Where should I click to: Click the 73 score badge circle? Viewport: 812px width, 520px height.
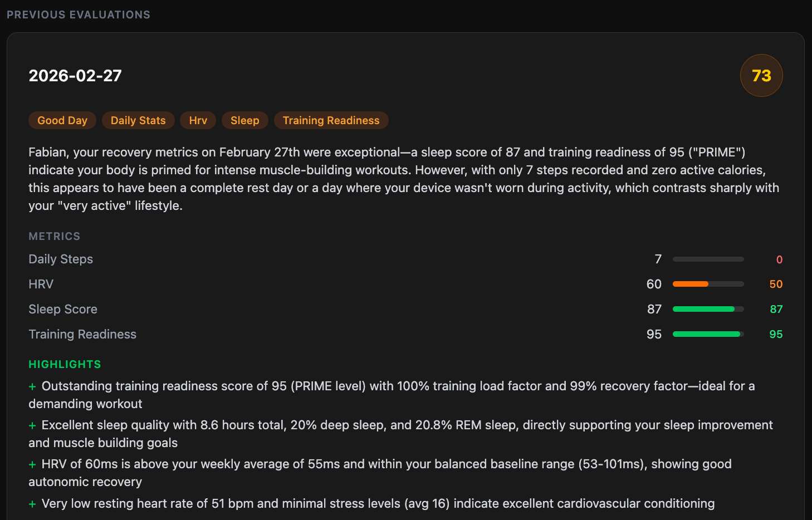(761, 76)
